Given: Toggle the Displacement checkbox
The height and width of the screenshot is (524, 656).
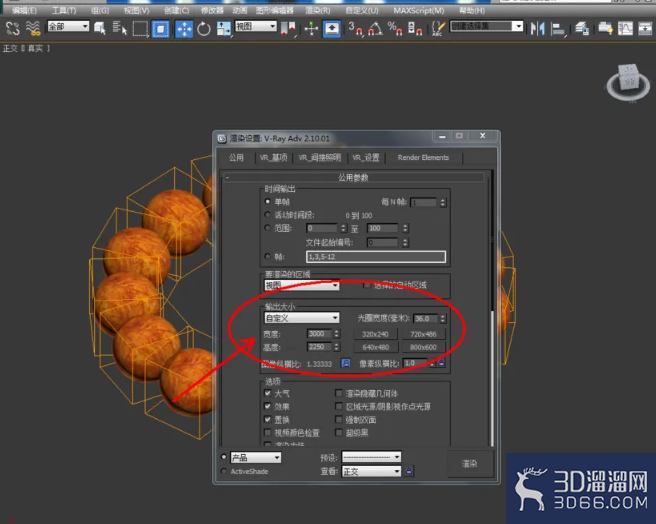Looking at the screenshot, I should 268,419.
